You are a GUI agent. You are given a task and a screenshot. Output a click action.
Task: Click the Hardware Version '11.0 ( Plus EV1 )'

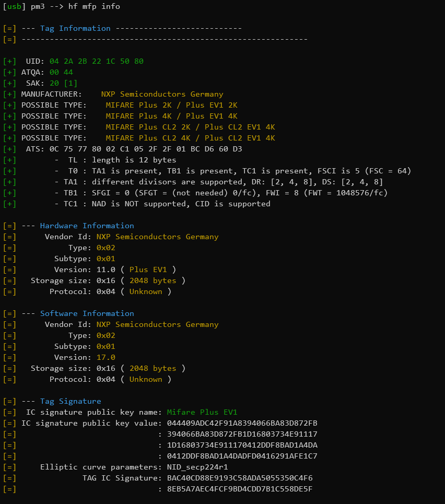pos(136,269)
